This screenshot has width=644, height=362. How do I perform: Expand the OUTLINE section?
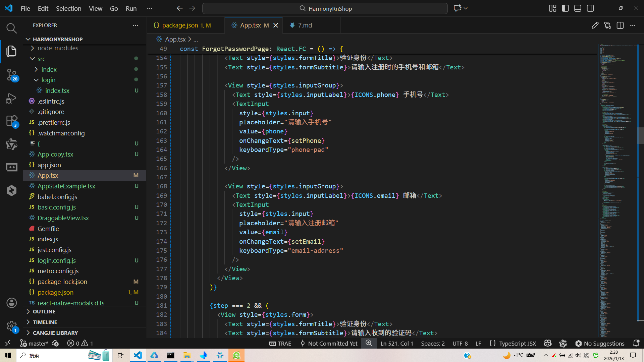[x=44, y=312]
